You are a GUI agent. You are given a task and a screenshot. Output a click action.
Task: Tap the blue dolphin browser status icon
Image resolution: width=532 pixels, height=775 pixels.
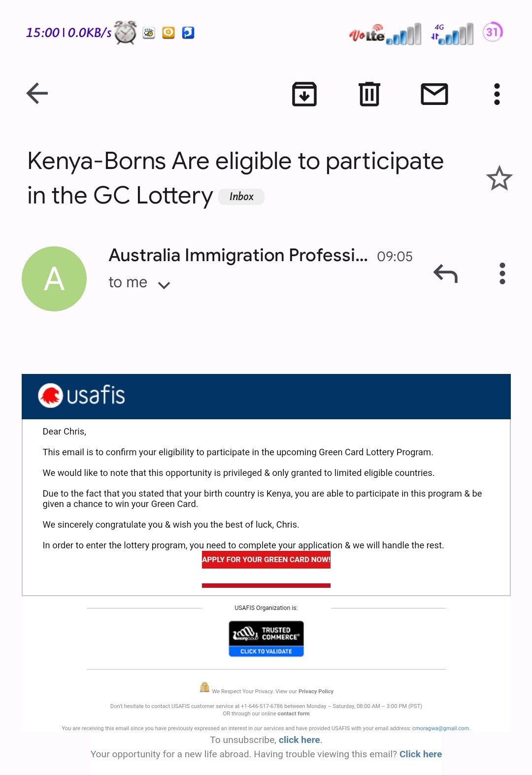[x=188, y=33]
